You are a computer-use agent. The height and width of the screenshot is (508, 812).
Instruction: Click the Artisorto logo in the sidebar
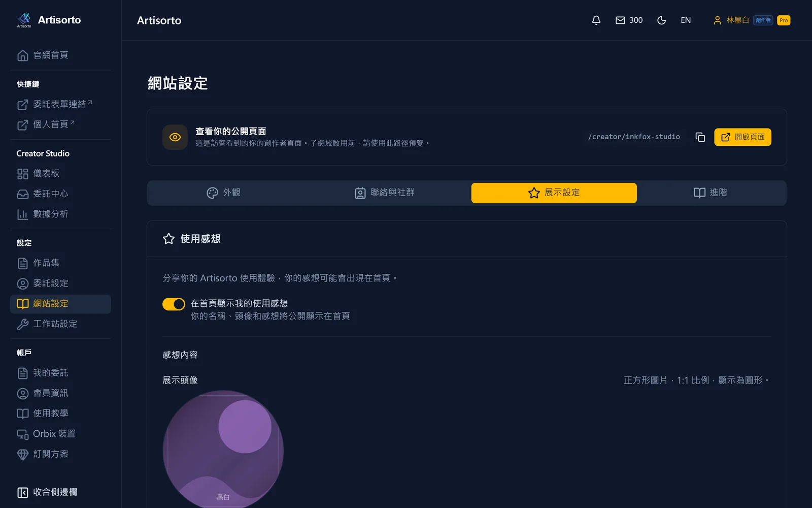coord(49,20)
